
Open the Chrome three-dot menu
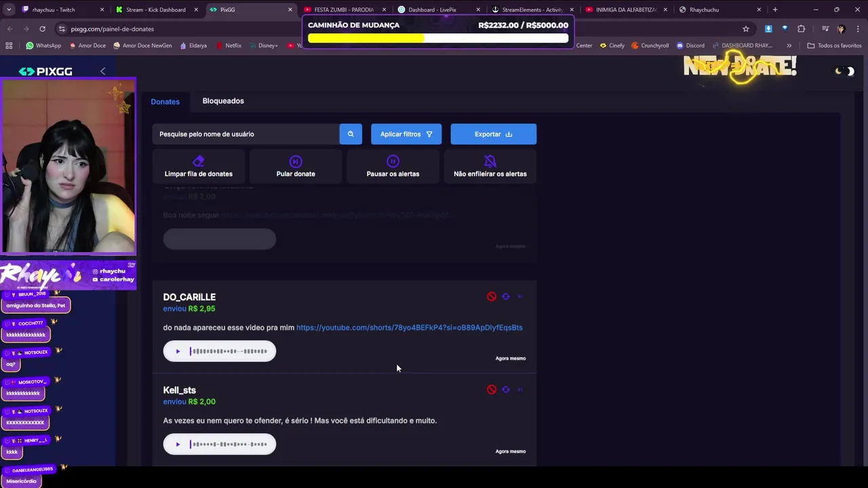(857, 28)
